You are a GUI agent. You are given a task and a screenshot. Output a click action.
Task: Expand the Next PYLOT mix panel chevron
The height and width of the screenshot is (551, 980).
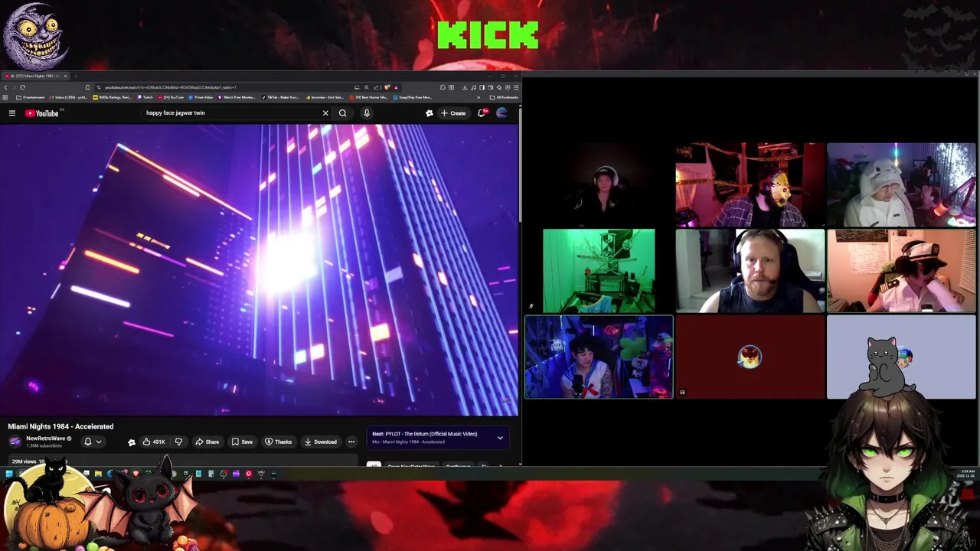pos(500,438)
